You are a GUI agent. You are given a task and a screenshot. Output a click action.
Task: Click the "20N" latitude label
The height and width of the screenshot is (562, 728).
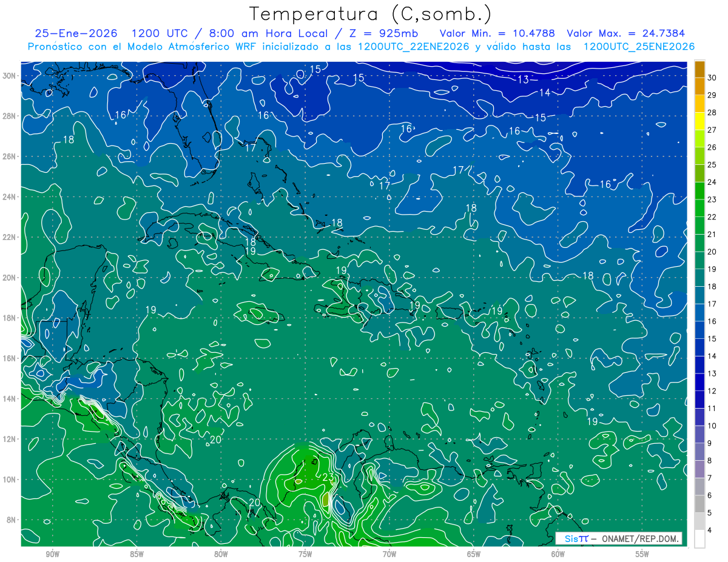10,278
